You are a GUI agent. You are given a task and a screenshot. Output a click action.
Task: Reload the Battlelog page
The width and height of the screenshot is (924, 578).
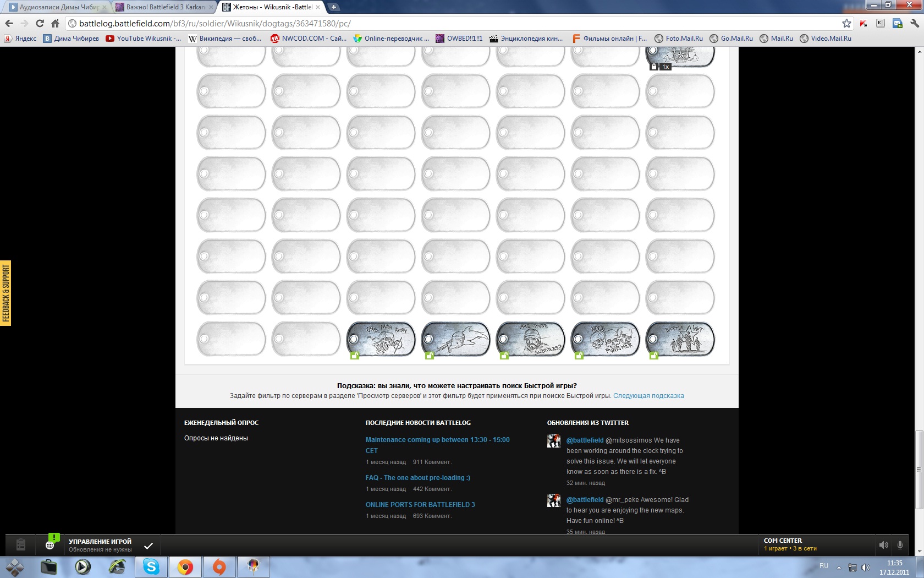pyautogui.click(x=40, y=23)
